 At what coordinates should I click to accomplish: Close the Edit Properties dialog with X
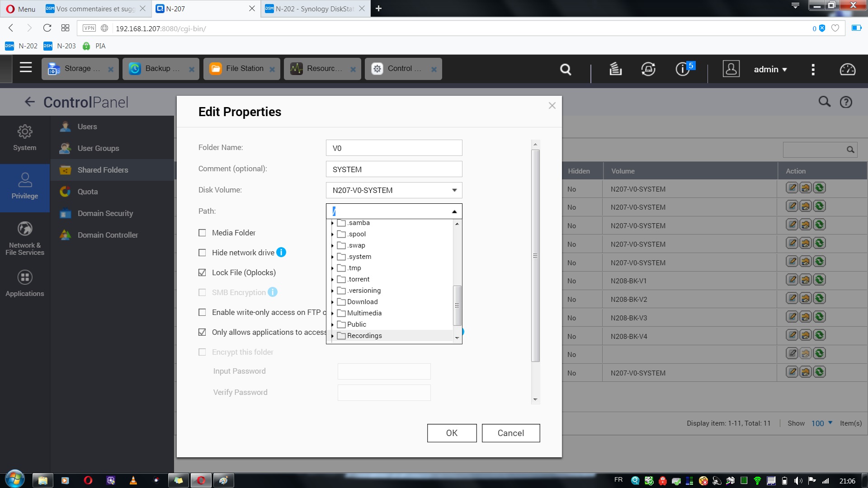click(552, 105)
